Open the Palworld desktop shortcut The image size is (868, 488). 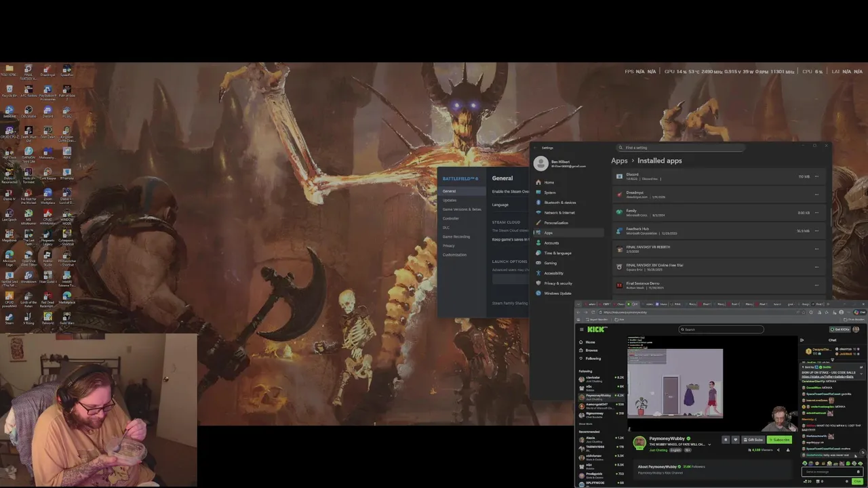(x=47, y=317)
